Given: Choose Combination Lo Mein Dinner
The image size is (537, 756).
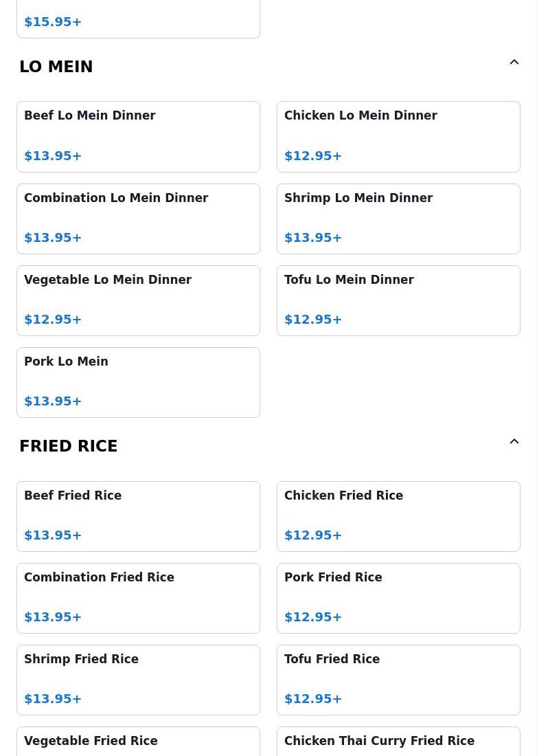Looking at the screenshot, I should (138, 219).
